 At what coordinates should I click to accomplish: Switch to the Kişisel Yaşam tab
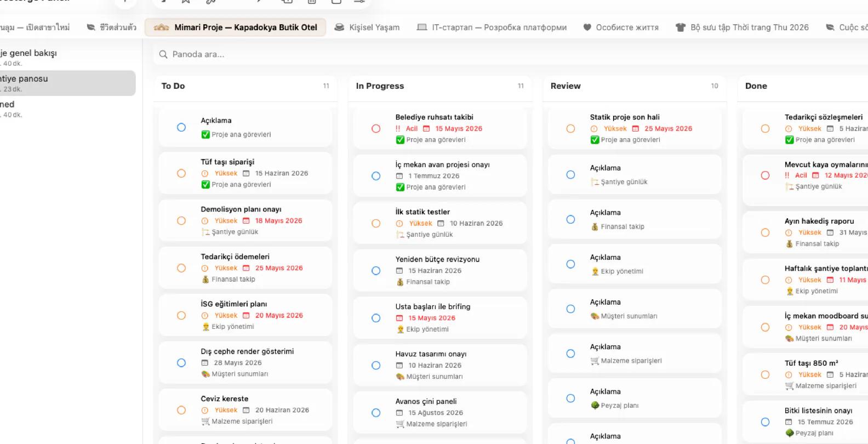click(367, 27)
